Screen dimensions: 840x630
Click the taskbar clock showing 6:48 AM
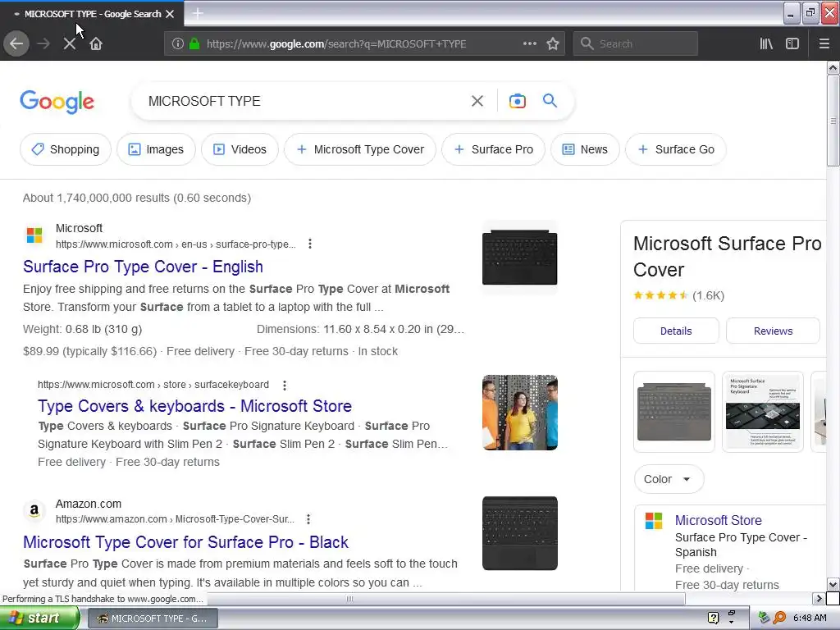coord(810,618)
